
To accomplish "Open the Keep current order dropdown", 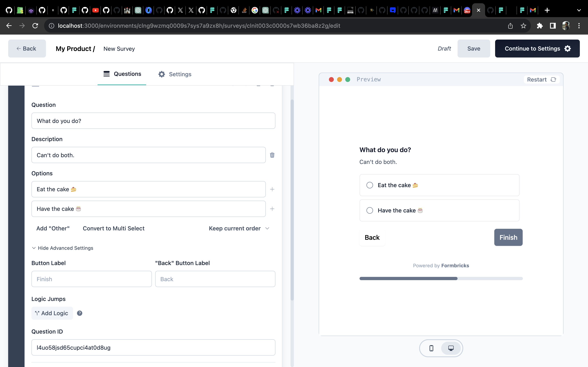I will coord(239,228).
